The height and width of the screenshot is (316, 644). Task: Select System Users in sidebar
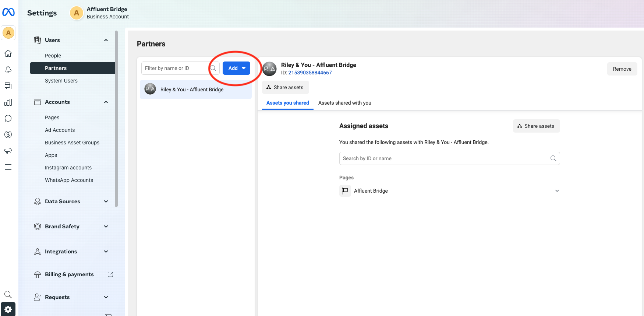click(61, 81)
